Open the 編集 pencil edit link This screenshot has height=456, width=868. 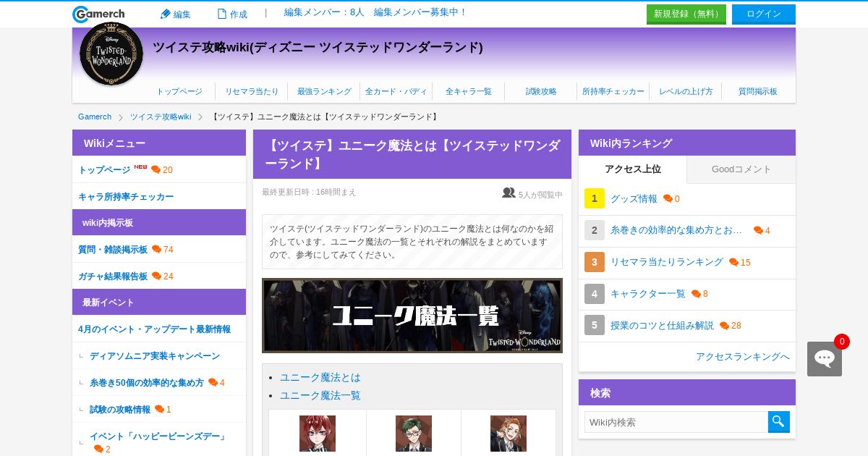pyautogui.click(x=175, y=14)
